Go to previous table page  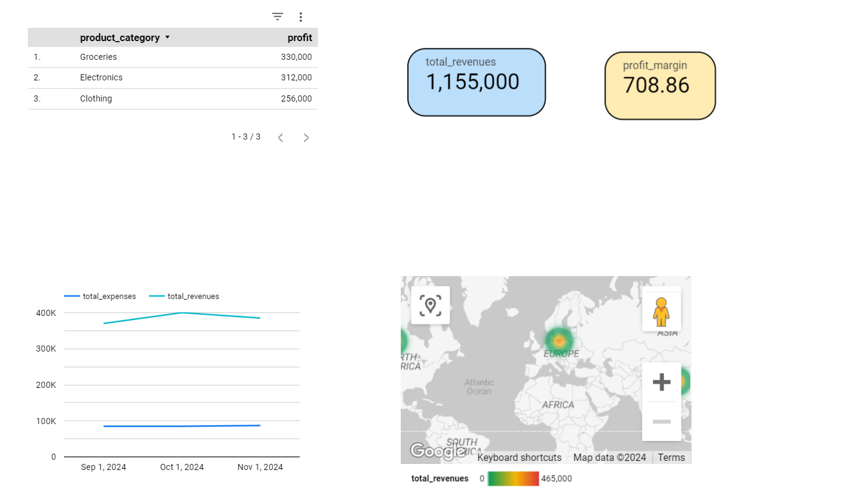click(x=280, y=138)
